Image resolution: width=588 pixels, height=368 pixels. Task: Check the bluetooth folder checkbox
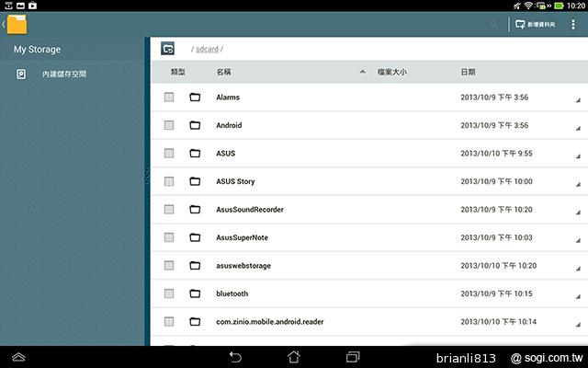169,293
